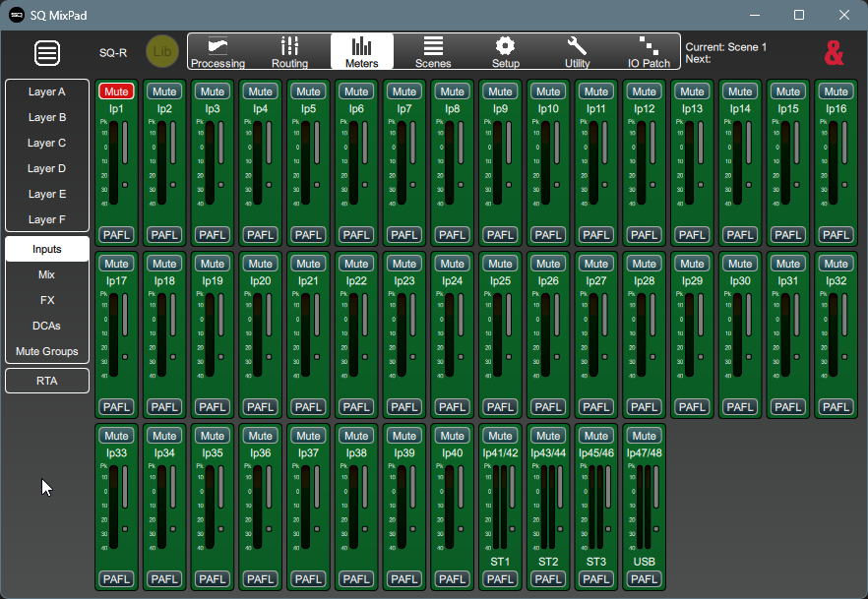868x599 pixels.
Task: Mute channel Ip33
Action: point(116,436)
